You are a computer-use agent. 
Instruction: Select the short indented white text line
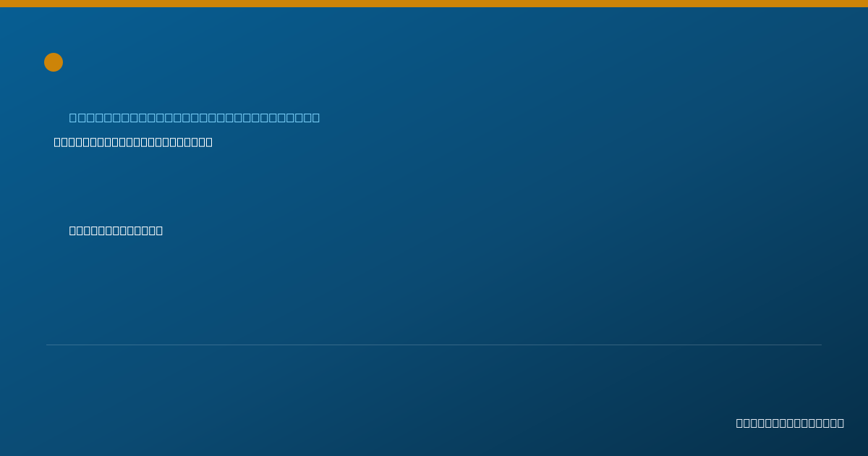[x=116, y=230]
